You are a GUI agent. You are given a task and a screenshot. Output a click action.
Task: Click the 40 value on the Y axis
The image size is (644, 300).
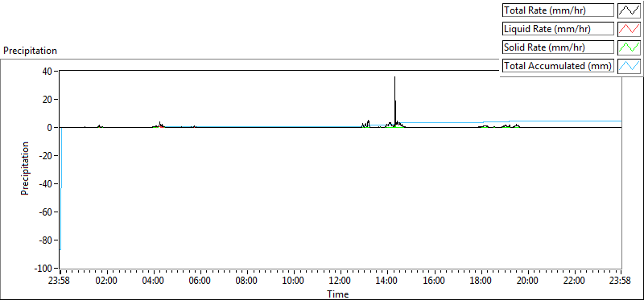point(47,72)
